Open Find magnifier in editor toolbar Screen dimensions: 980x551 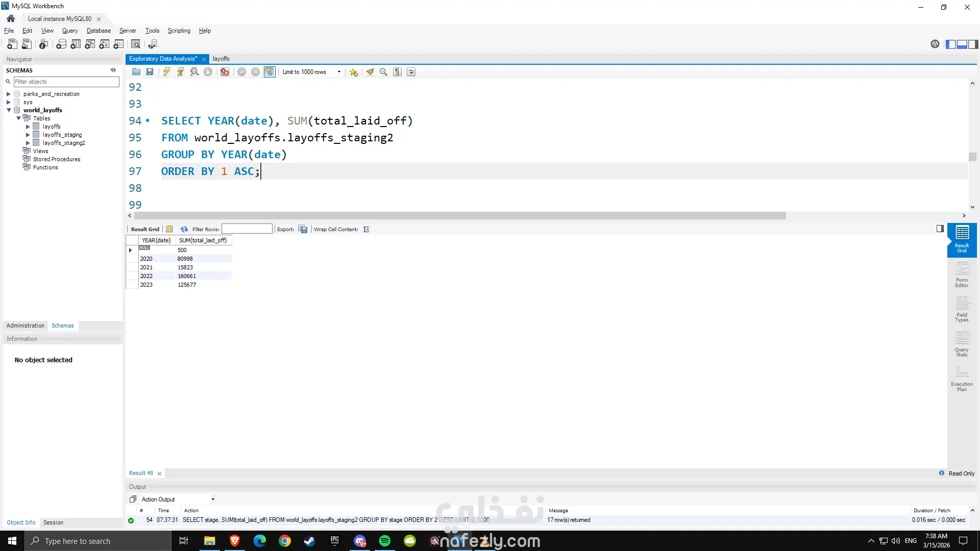[x=383, y=72]
